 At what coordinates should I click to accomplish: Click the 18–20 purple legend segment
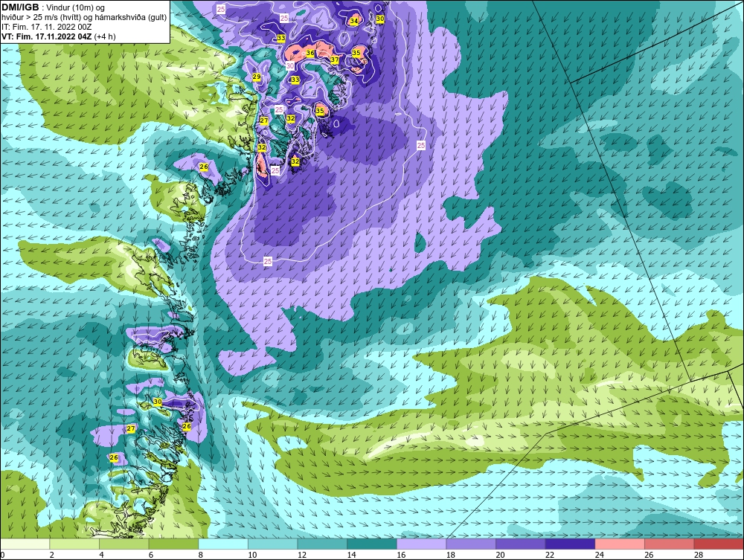(471, 544)
